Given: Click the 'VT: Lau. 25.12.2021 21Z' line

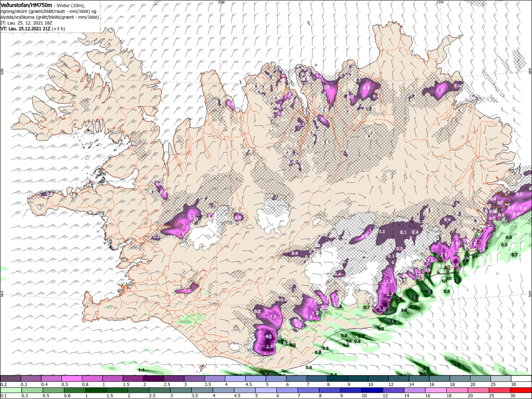Looking at the screenshot, I should pyautogui.click(x=25, y=29).
